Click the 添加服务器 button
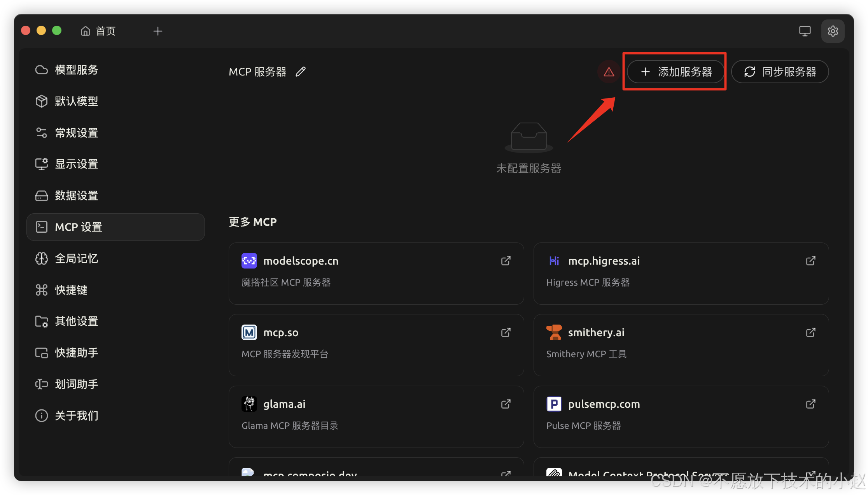This screenshot has height=495, width=868. click(x=676, y=72)
